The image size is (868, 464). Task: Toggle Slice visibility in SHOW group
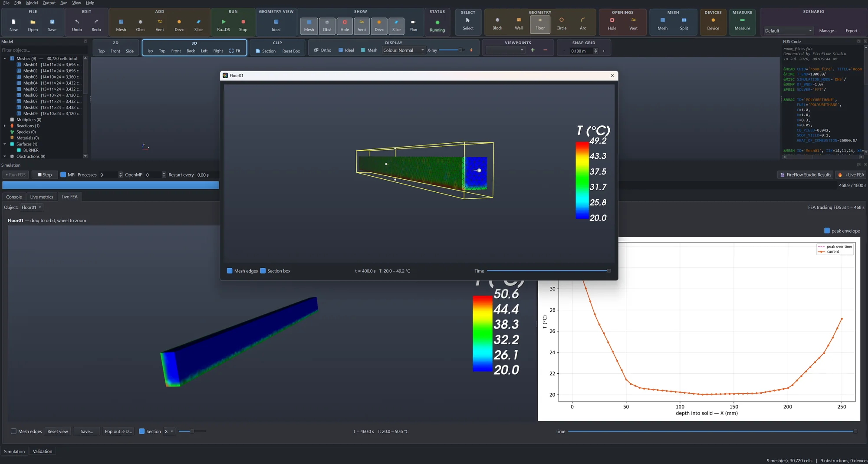pos(396,26)
